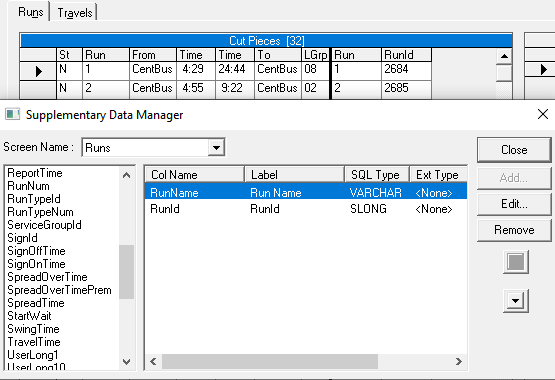Select SignOnTime in the field list
This screenshot has height=380, width=555.
point(36,264)
